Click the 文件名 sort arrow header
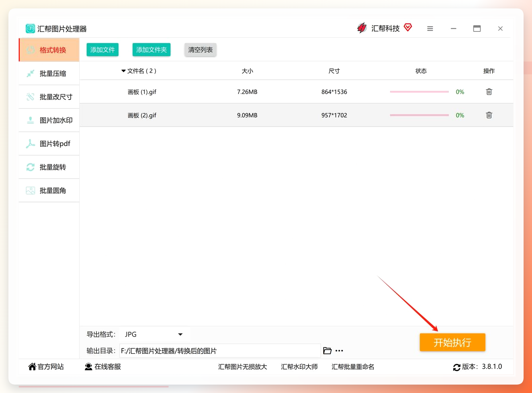Viewport: 532px width, 393px height. click(x=123, y=71)
